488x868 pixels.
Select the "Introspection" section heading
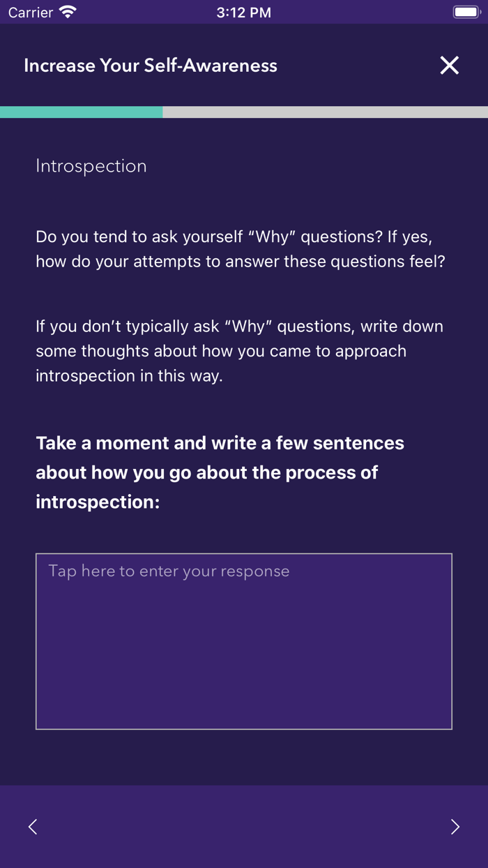(x=91, y=166)
